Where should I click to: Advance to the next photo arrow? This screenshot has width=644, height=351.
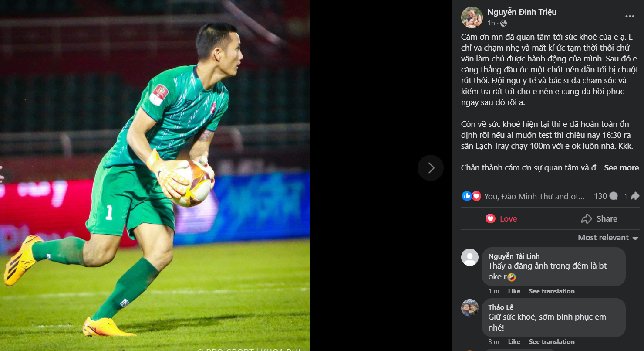(431, 168)
